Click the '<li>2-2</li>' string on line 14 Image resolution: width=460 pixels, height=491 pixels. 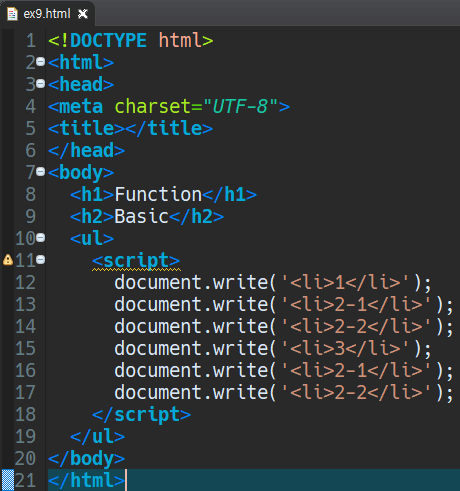pos(356,327)
